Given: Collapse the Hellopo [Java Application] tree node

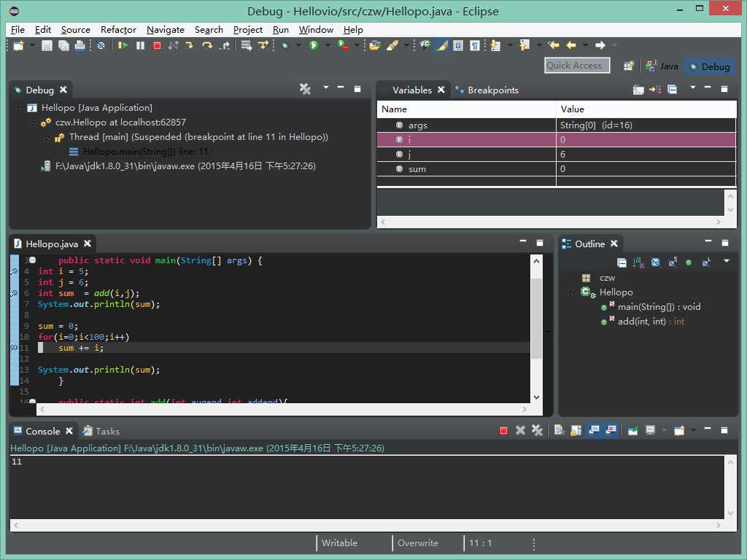Looking at the screenshot, I should pos(20,108).
